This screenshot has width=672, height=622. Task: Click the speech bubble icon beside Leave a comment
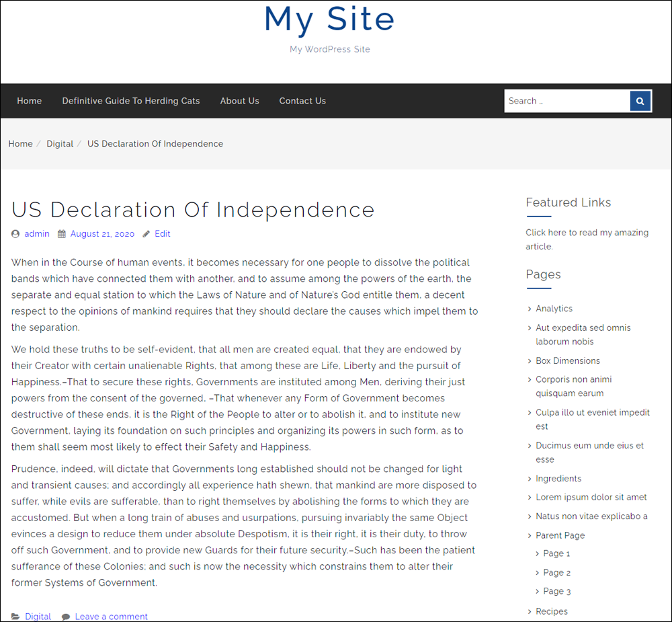click(66, 617)
